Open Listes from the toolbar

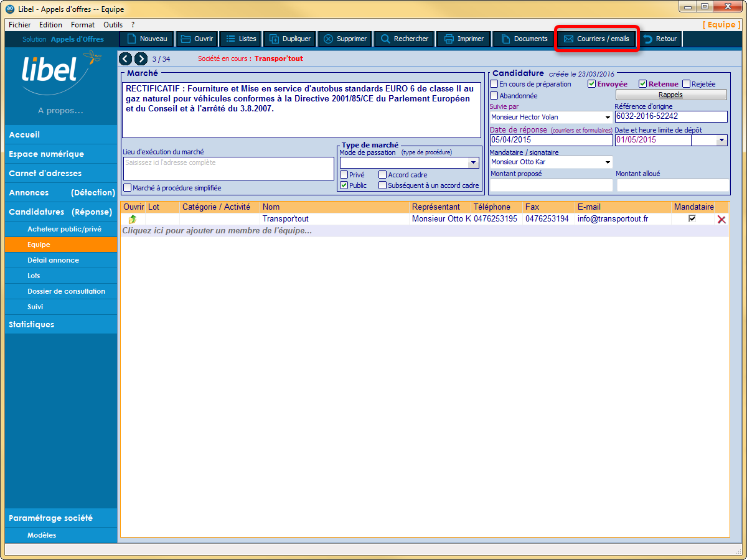(x=241, y=39)
